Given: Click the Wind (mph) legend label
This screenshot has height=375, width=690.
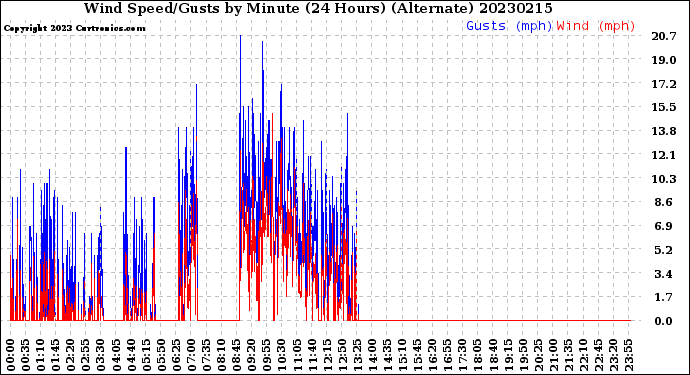Looking at the screenshot, I should click(x=596, y=26).
